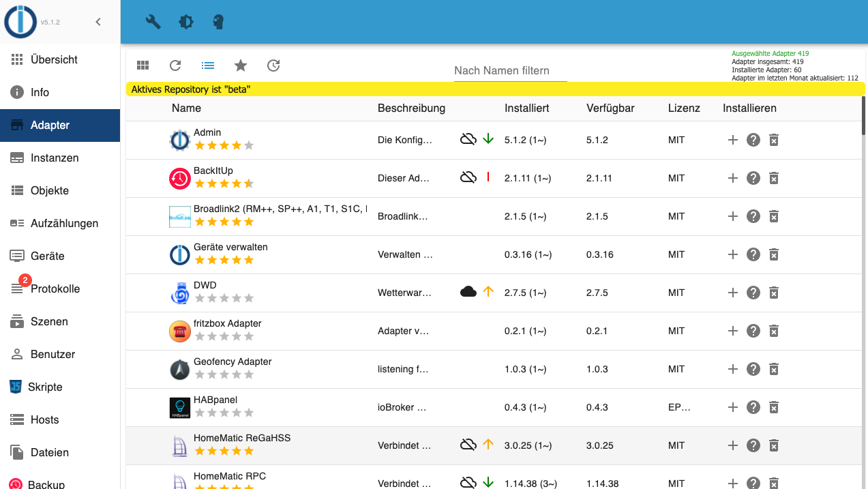Delete the Broadlink2 adapter

(x=774, y=216)
